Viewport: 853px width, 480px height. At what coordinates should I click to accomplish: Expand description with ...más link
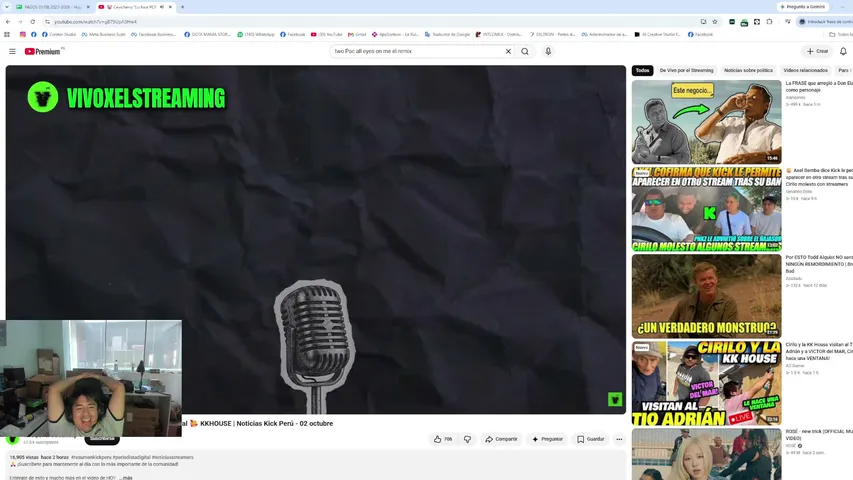(126, 477)
